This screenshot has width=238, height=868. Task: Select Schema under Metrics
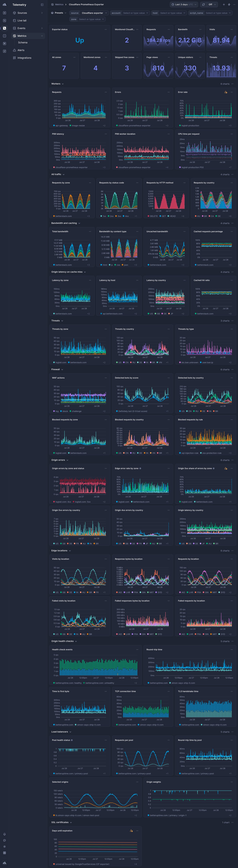pos(23,42)
